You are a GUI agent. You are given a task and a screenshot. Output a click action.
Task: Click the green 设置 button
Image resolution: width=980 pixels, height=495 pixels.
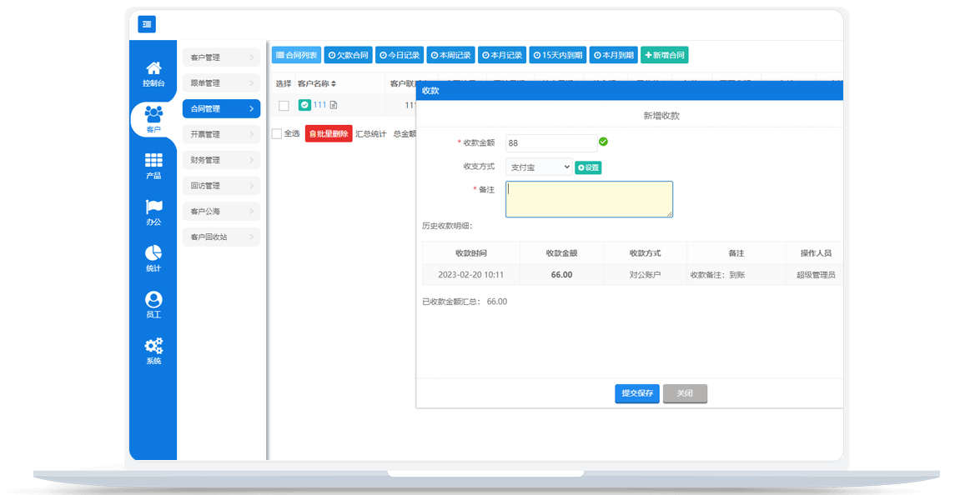[588, 167]
